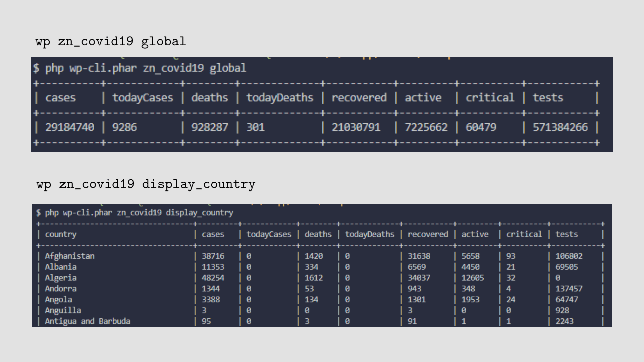Click the 'wp zn_covid19 global' heading text
This screenshot has width=644, height=362.
tap(111, 42)
